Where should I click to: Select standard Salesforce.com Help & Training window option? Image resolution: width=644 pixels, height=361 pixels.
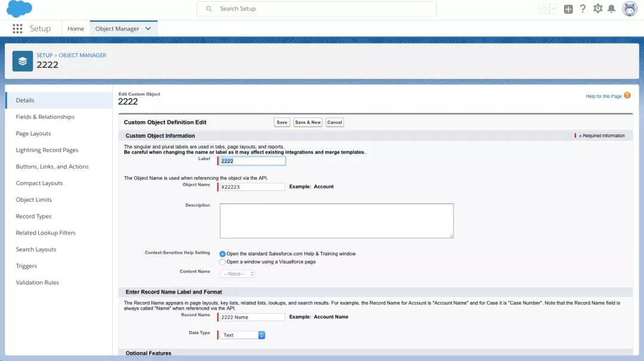point(223,254)
